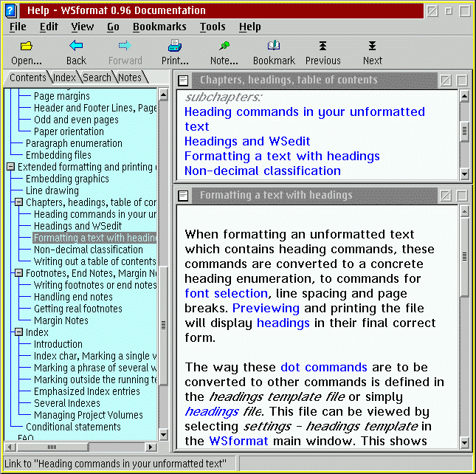This screenshot has height=474, width=476.
Task: Click Chapters pane scroll up arrow
Action: (464, 96)
